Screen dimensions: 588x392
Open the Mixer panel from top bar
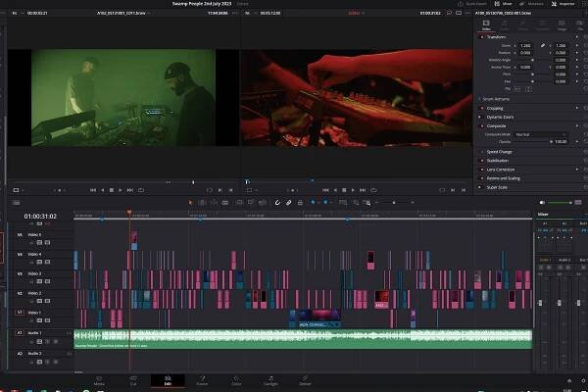[504, 4]
